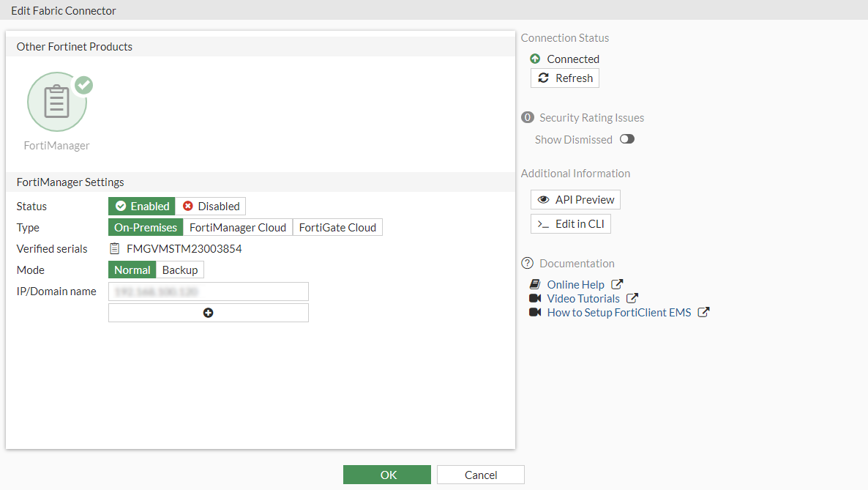Select FortiGate Cloud type
Viewport: 868px width, 490px height.
click(x=337, y=228)
